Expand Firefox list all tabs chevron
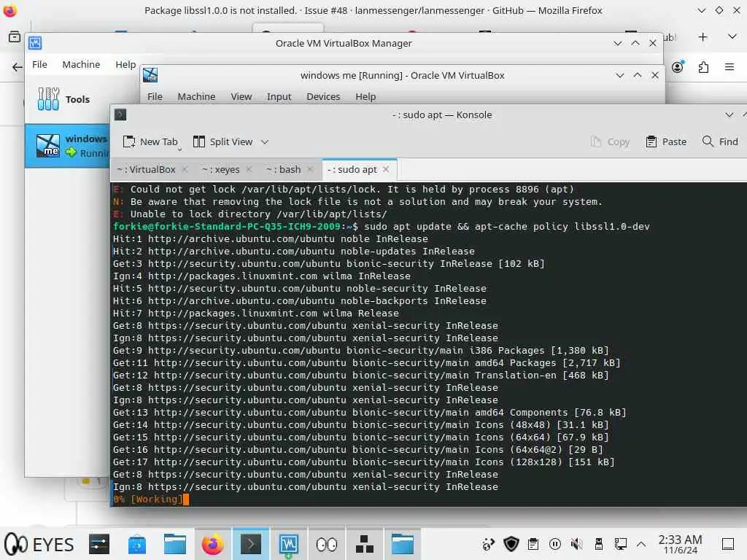 click(732, 36)
